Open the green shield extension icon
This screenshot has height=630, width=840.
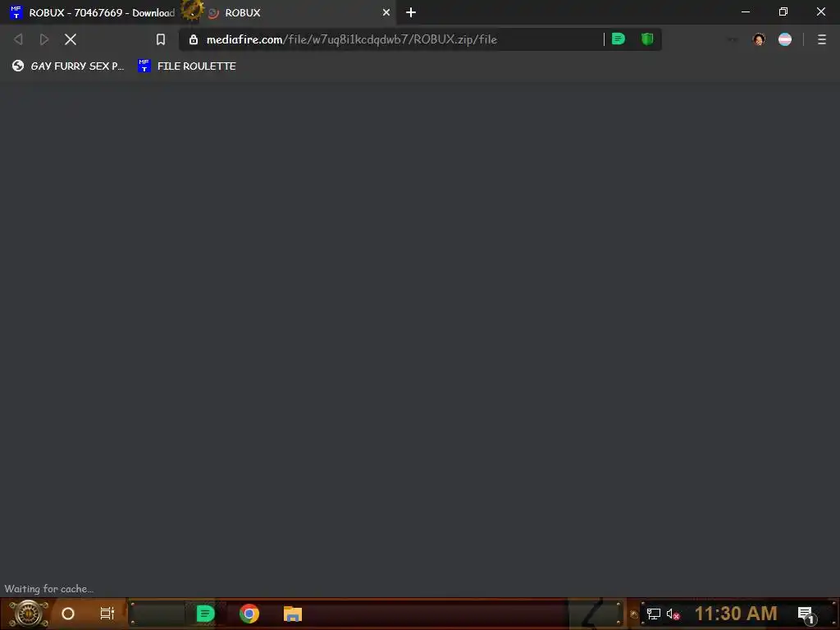pos(647,39)
